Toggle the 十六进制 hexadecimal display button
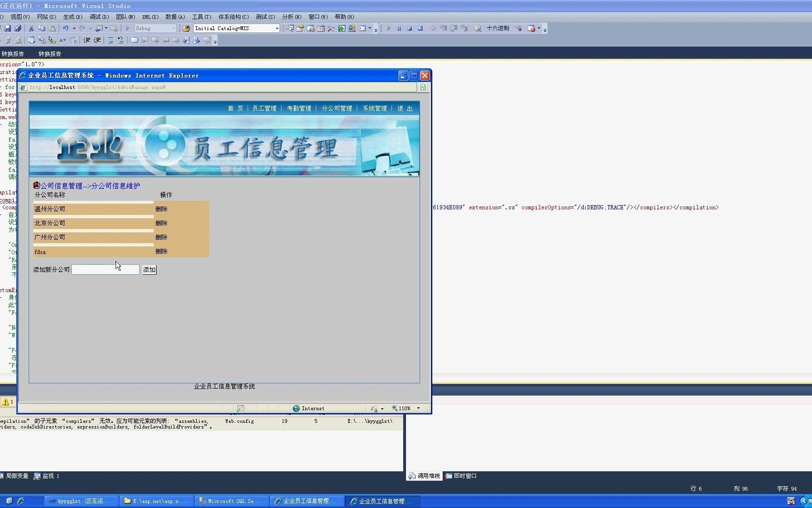The width and height of the screenshot is (812, 508). pyautogui.click(x=498, y=28)
